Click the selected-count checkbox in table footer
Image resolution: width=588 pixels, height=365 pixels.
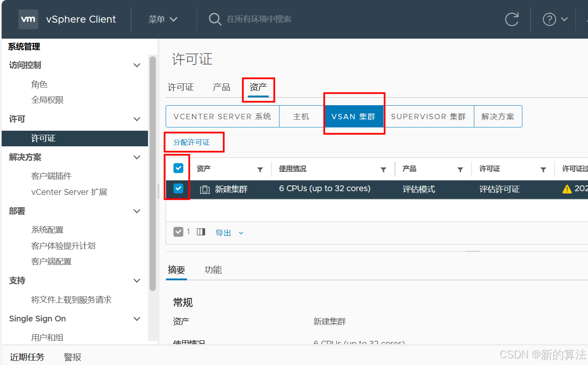pyautogui.click(x=178, y=232)
